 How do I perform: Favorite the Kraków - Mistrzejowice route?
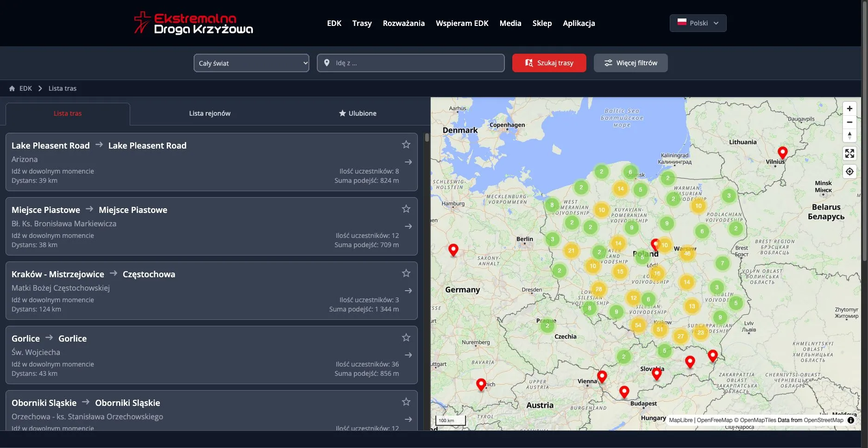[406, 273]
